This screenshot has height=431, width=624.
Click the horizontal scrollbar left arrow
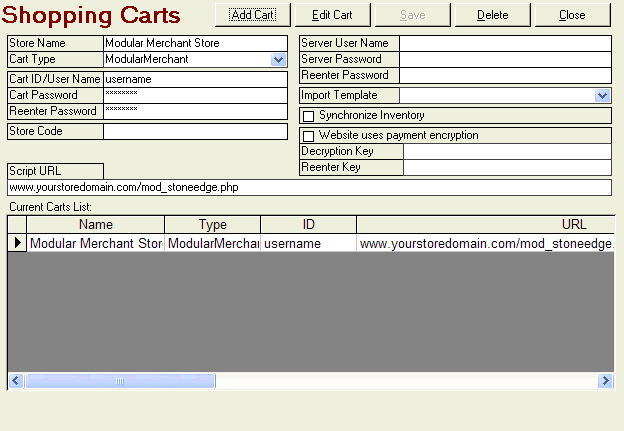point(16,381)
